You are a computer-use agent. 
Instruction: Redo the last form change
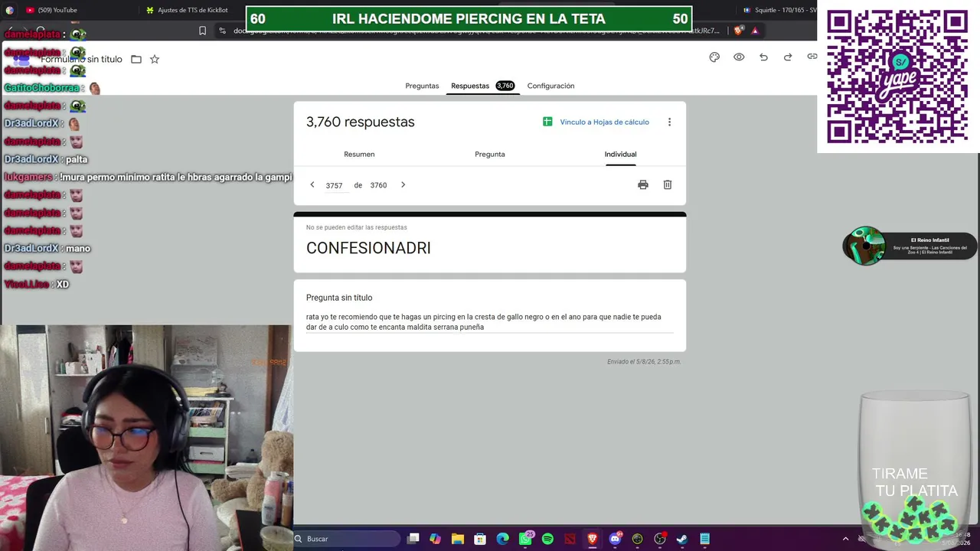pos(788,57)
